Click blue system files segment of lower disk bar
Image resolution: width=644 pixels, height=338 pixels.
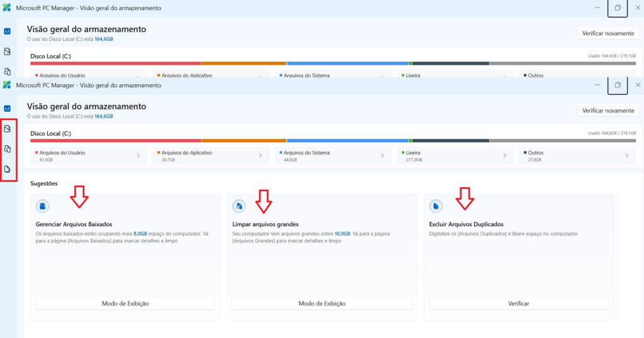(348, 141)
